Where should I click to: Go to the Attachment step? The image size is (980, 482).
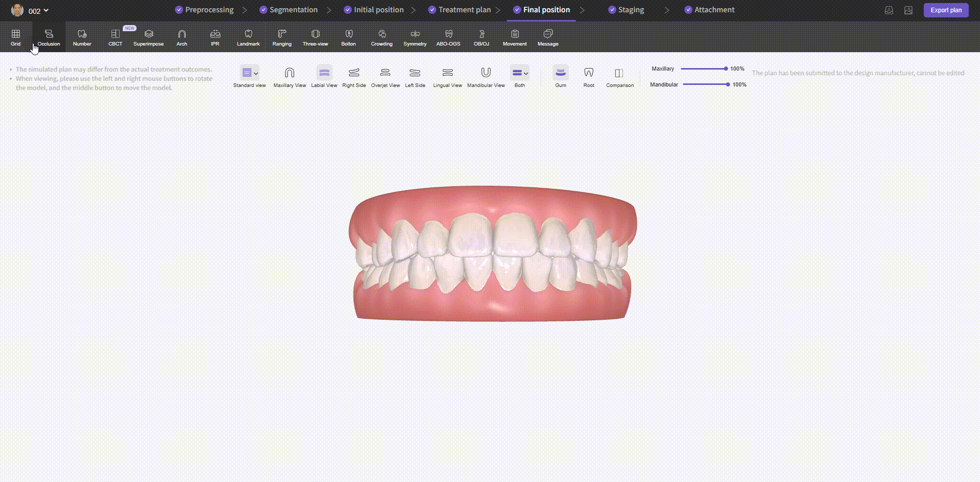point(709,10)
